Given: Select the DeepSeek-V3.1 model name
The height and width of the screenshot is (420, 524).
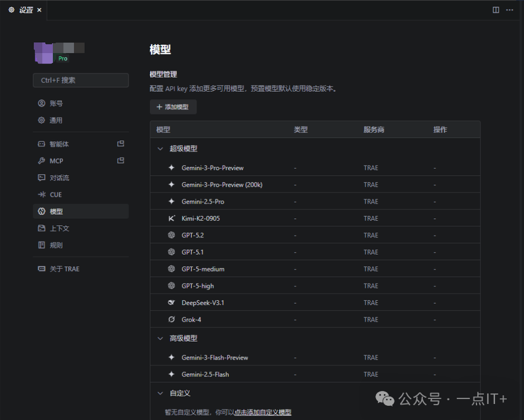Looking at the screenshot, I should pos(203,303).
